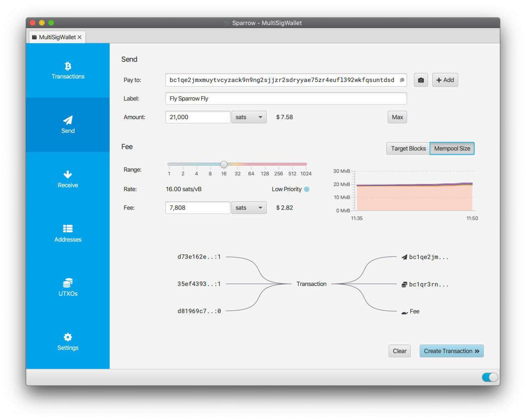Close the MultiSigWallet tab
This screenshot has width=526, height=420.
tap(80, 37)
